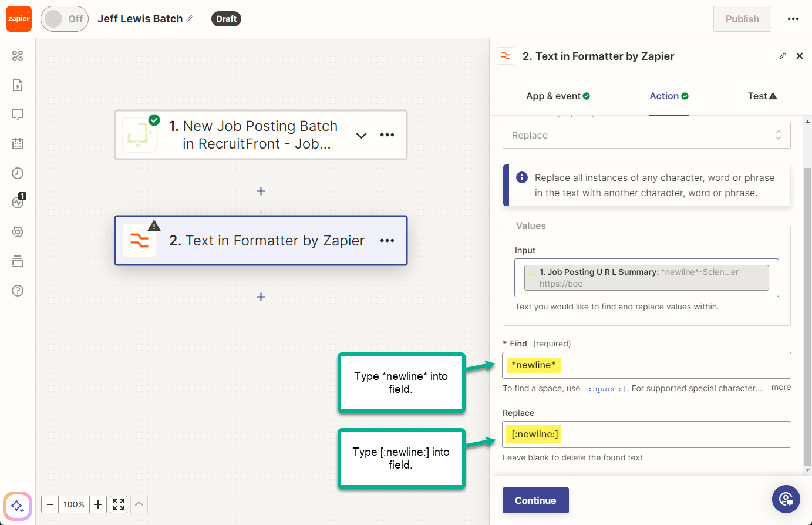Click the Find field containing *newline*

(646, 365)
